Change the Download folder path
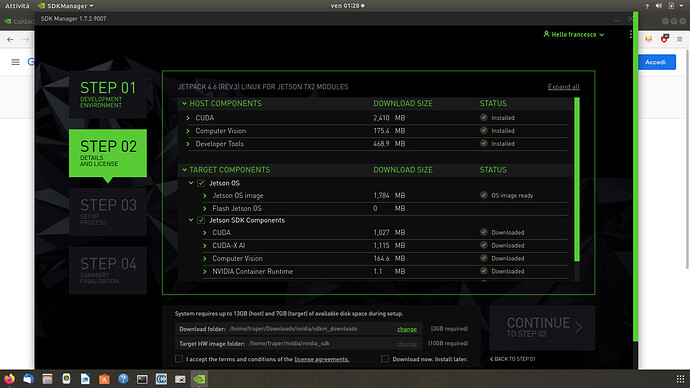 [407, 329]
